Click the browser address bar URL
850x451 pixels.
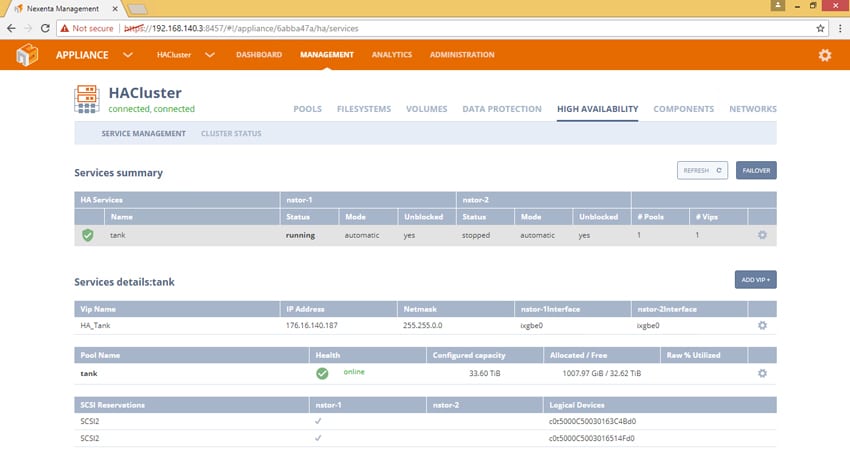[241, 28]
